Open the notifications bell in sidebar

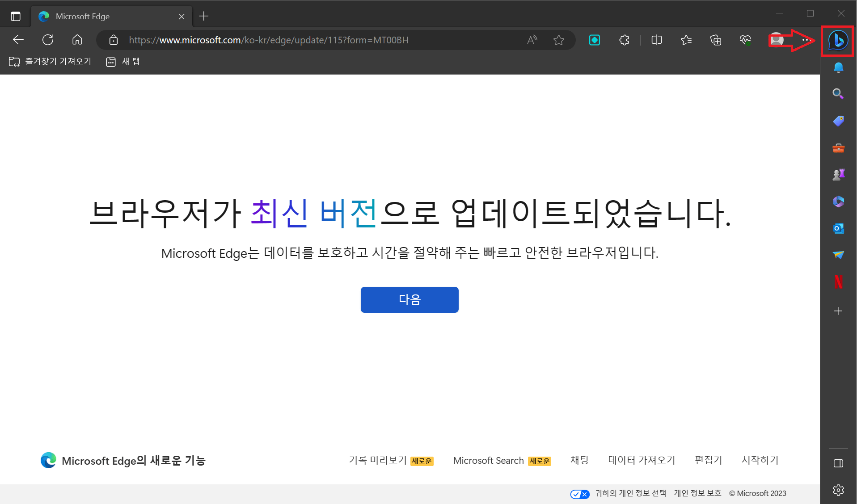838,67
